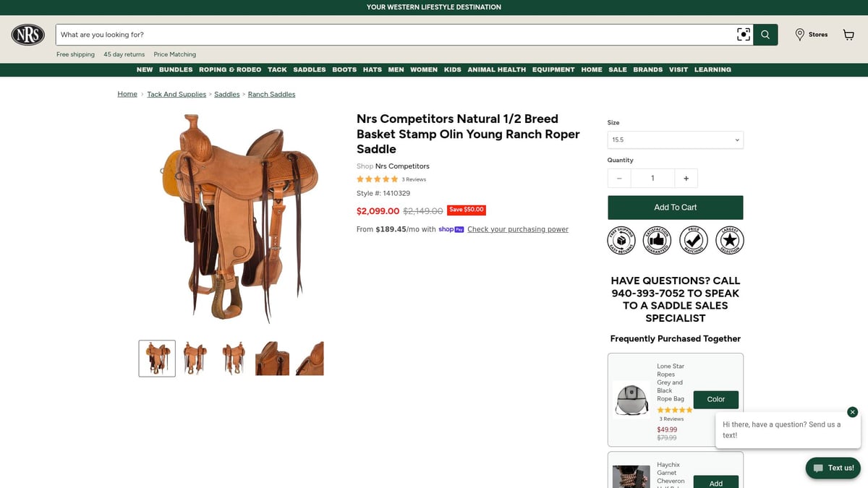
Task: Increase quantity with the plus button
Action: click(686, 179)
